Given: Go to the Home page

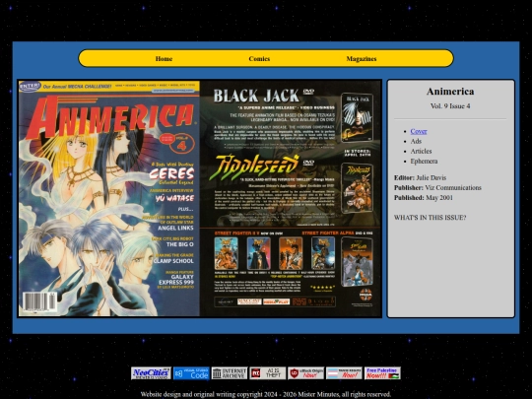Looking at the screenshot, I should [164, 59].
